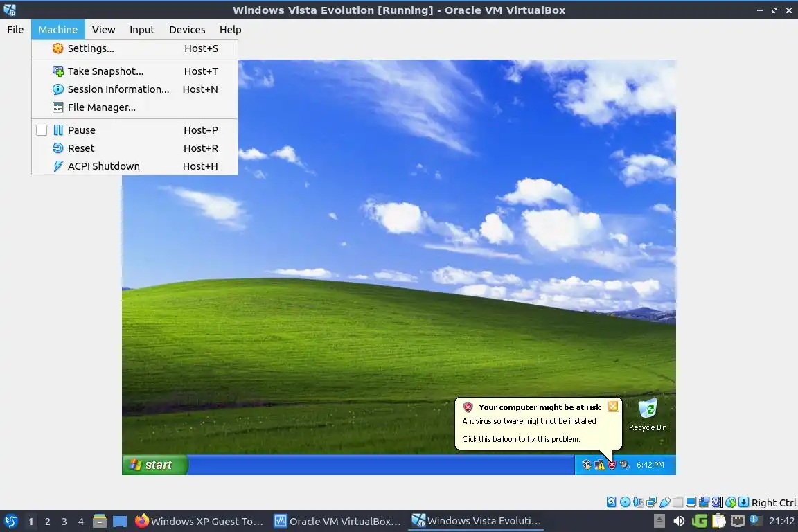The image size is (798, 532).
Task: Click the XP taskbar clock 6:42 PM
Action: pyautogui.click(x=650, y=465)
